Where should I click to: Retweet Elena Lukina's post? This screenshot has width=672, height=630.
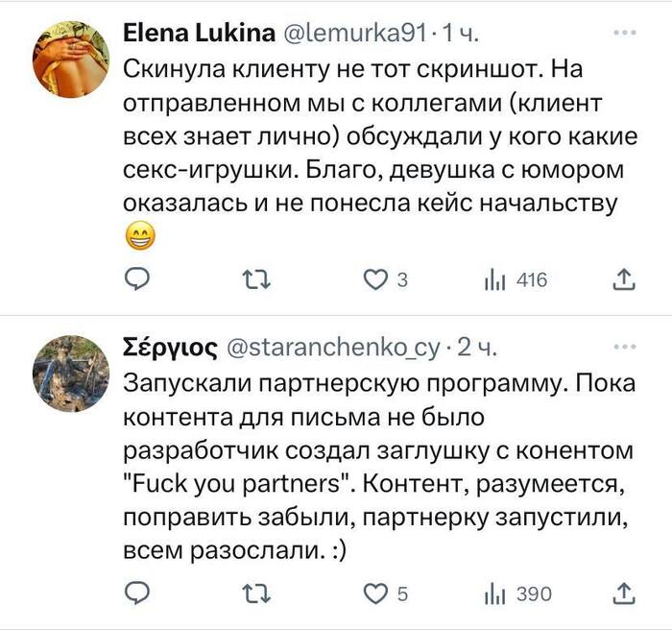[254, 279]
